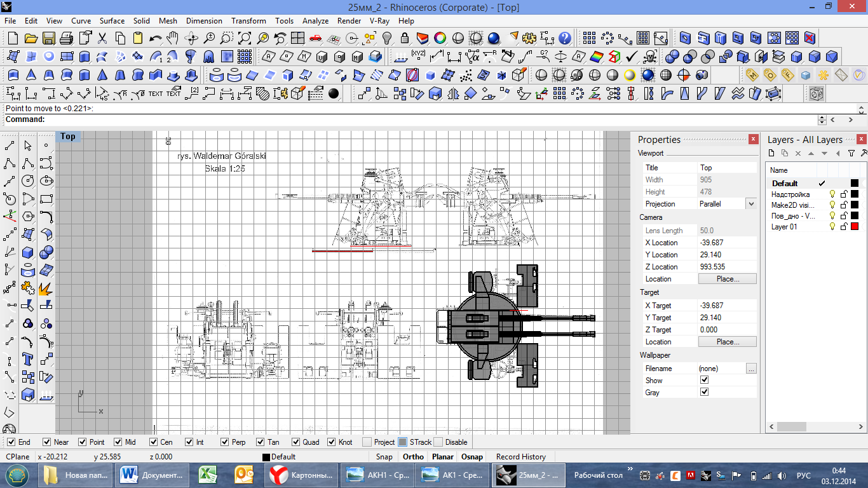Click the target Location Place button
This screenshot has width=868, height=488.
728,342
